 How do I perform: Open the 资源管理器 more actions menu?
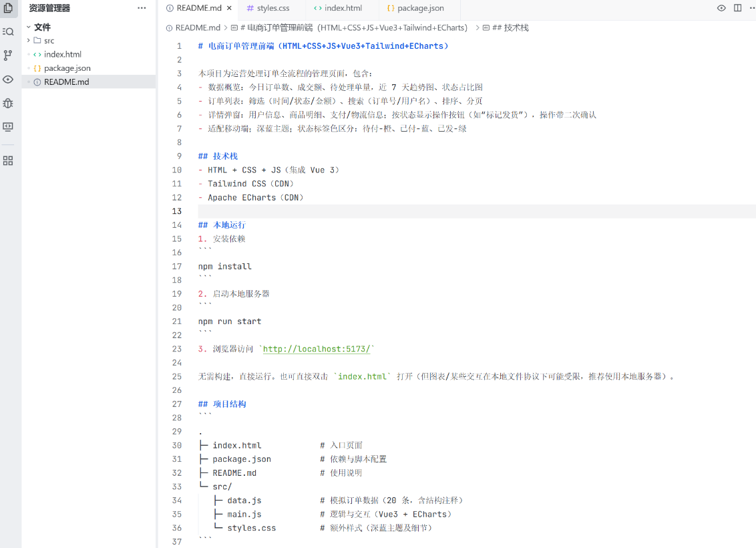pos(142,8)
